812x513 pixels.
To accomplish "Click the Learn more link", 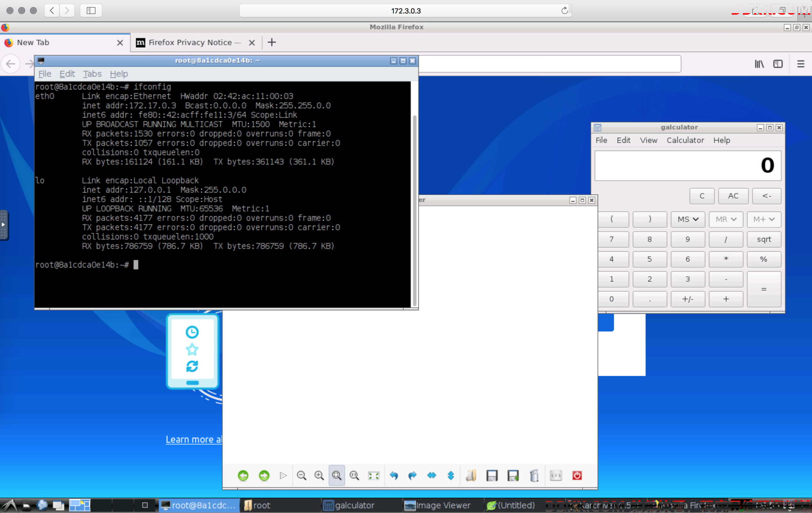I will [194, 439].
